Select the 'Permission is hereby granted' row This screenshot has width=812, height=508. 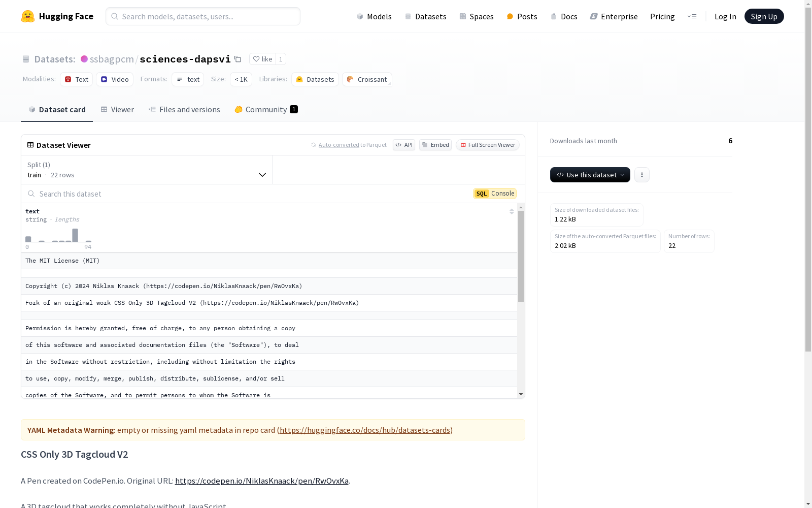(269, 328)
